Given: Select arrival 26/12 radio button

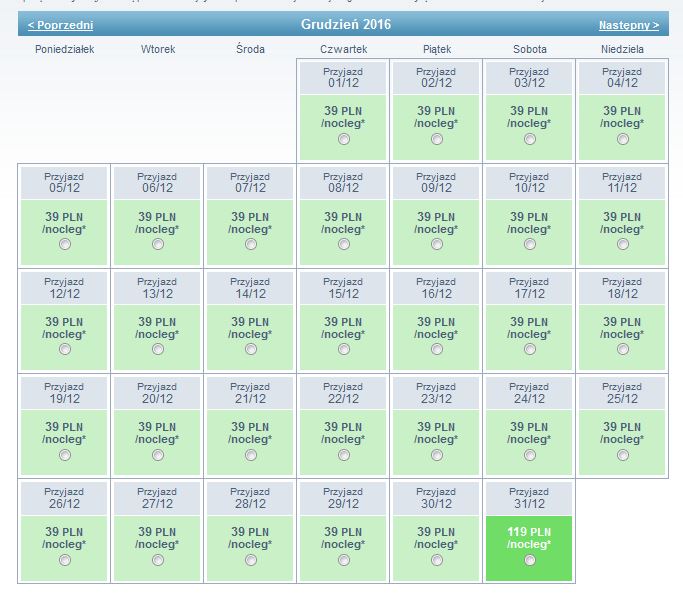Looking at the screenshot, I should point(65,560).
